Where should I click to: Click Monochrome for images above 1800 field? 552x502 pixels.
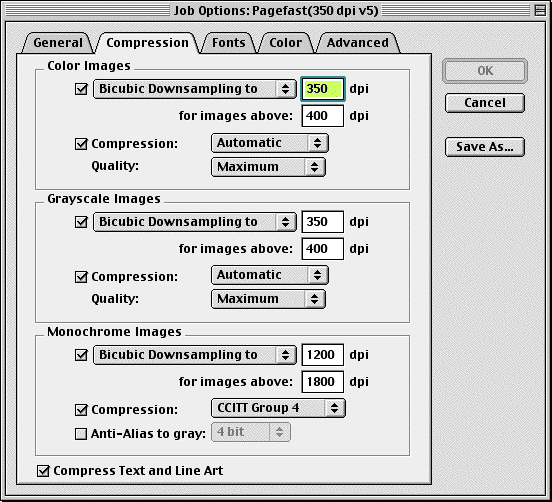pos(322,382)
